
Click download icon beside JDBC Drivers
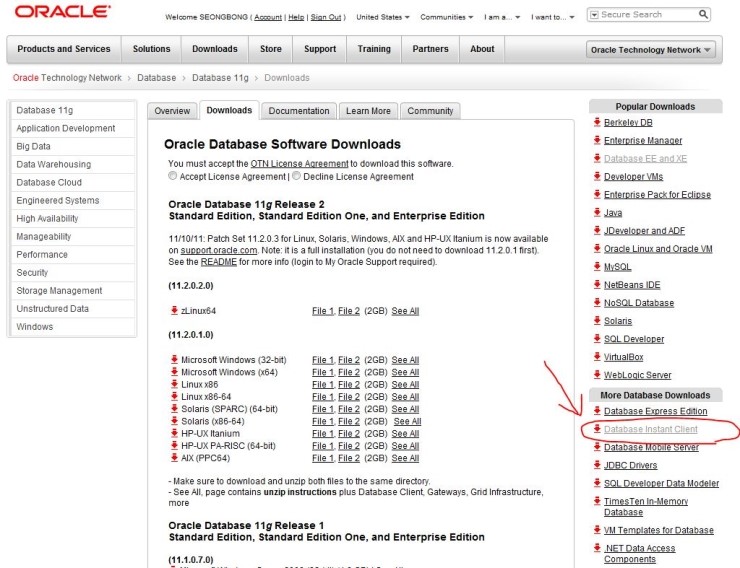(x=597, y=465)
